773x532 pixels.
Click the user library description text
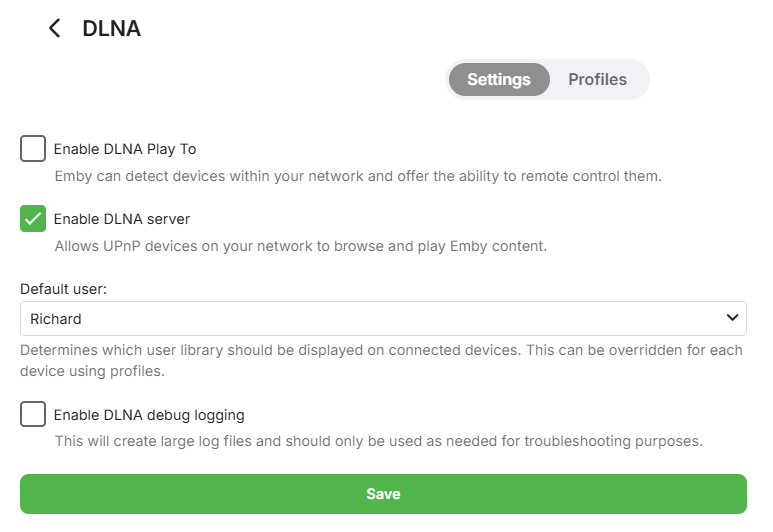[x=382, y=360]
